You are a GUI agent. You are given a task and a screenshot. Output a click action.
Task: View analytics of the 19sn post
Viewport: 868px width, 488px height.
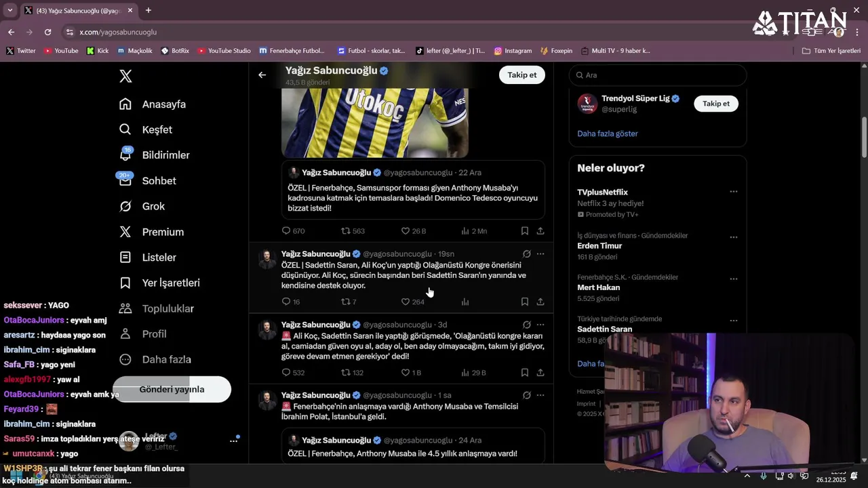coord(465,302)
